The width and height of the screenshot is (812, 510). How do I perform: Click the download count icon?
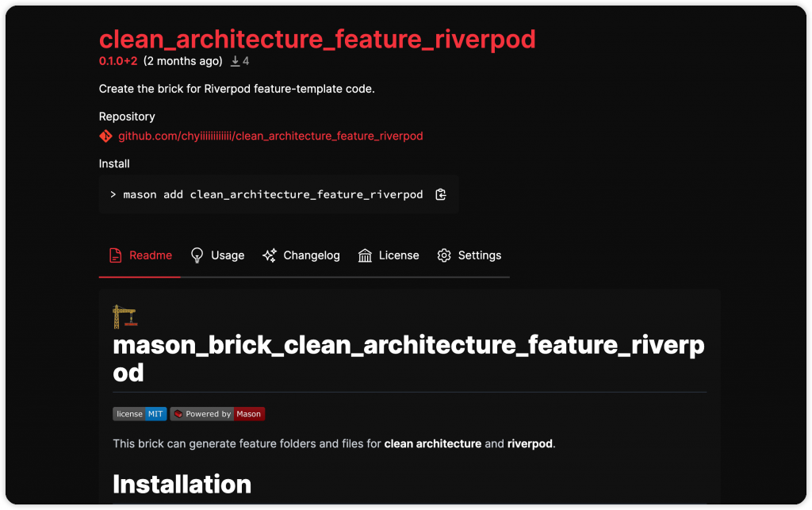point(235,61)
